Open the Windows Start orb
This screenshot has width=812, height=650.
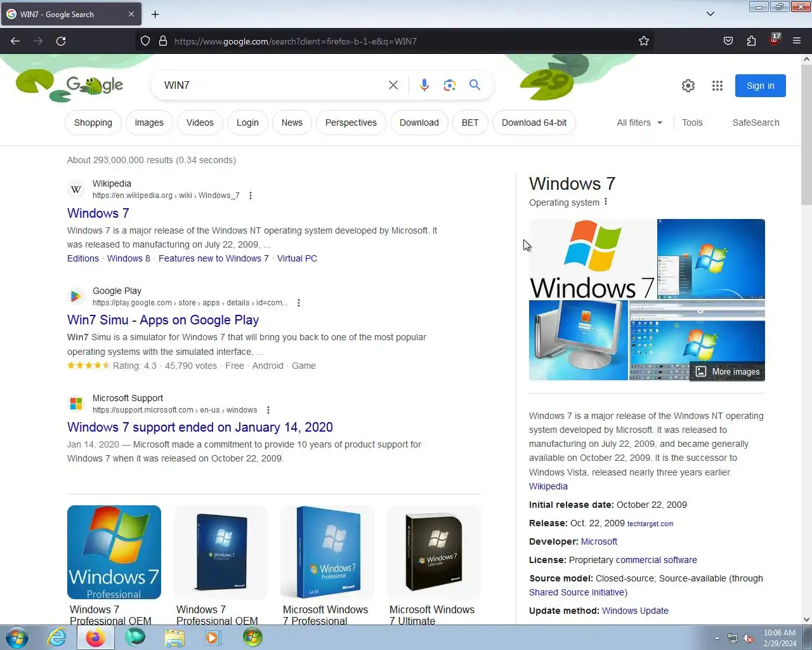tap(17, 637)
